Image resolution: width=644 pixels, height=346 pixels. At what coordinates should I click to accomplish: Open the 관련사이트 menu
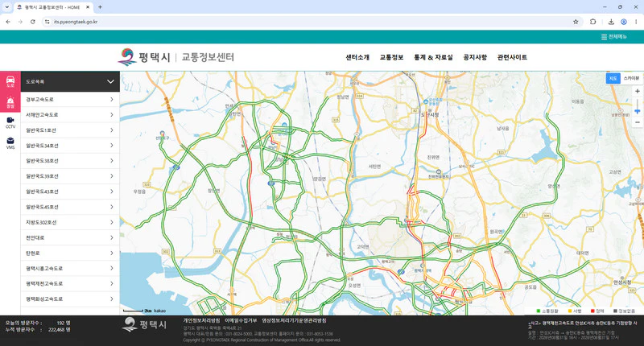[x=512, y=57]
